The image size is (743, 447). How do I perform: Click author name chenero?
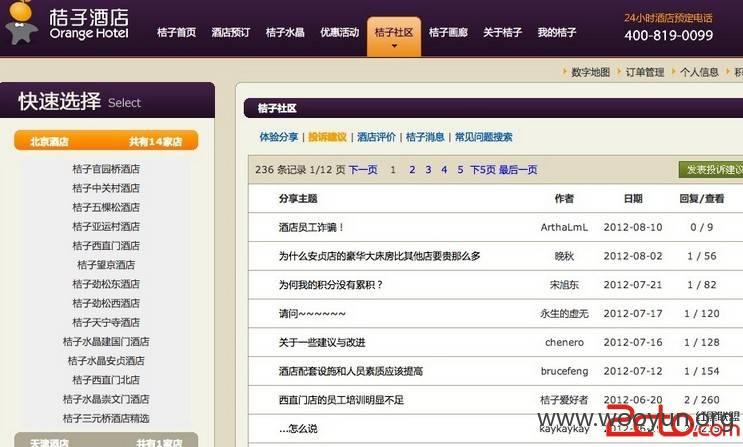564,342
